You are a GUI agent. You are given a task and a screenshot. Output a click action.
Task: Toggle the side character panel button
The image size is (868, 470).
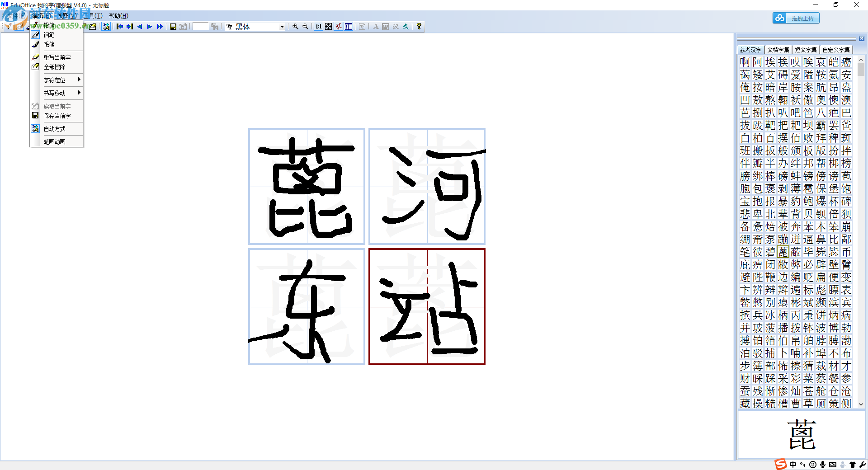pyautogui.click(x=348, y=26)
